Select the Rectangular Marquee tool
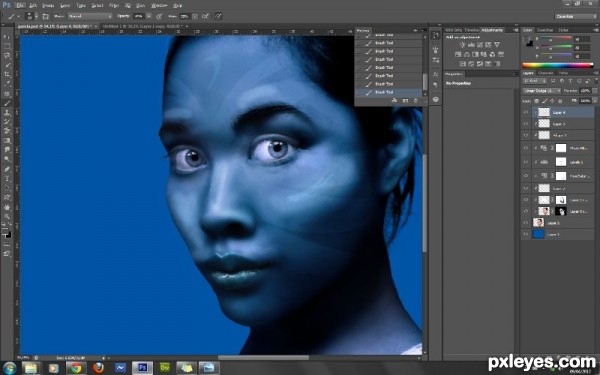600x375 pixels. click(7, 46)
